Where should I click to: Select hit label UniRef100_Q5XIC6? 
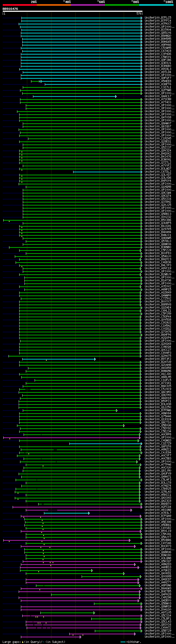click(x=158, y=199)
